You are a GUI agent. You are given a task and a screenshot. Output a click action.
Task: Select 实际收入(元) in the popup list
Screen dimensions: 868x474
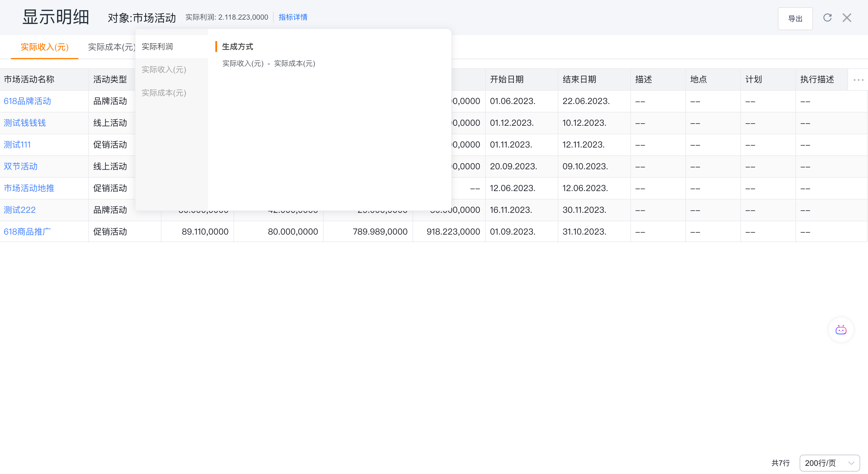click(x=164, y=70)
